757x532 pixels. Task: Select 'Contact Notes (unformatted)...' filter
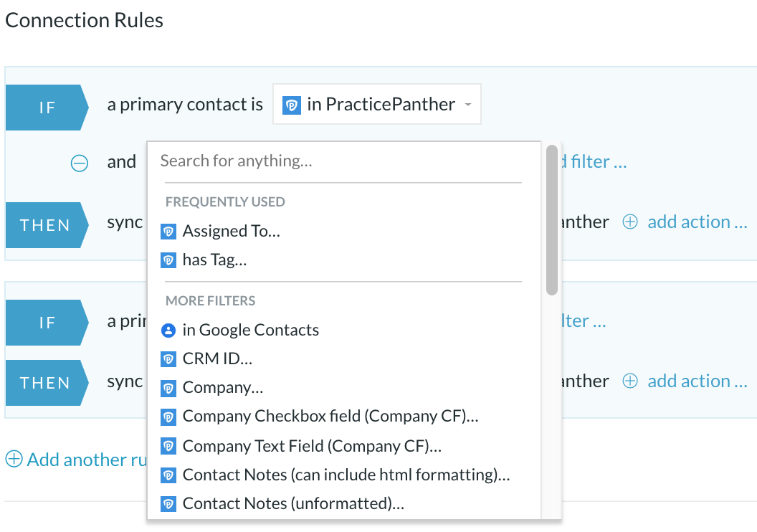pos(293,504)
